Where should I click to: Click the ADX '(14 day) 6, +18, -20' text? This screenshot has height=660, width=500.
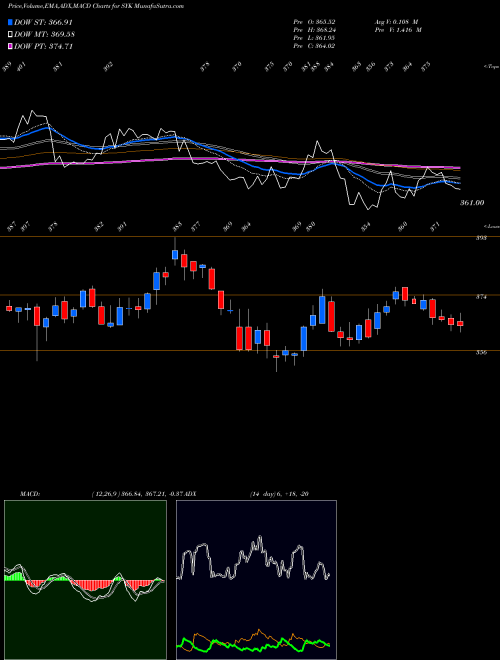279,493
